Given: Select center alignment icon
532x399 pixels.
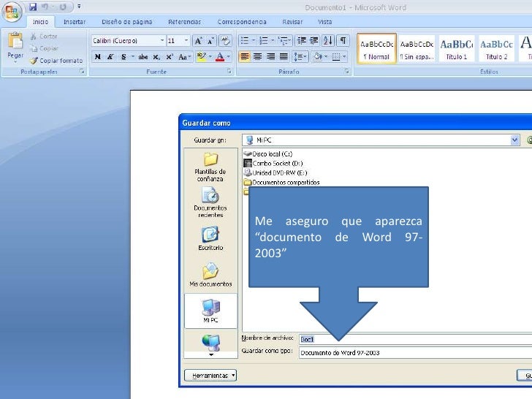Looking at the screenshot, I should click(x=257, y=57).
